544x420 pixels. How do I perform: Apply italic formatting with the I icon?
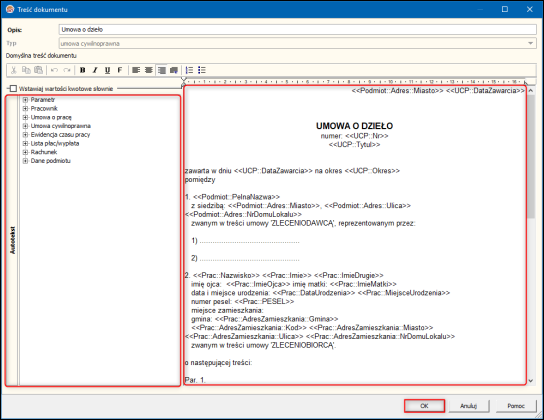tap(95, 70)
